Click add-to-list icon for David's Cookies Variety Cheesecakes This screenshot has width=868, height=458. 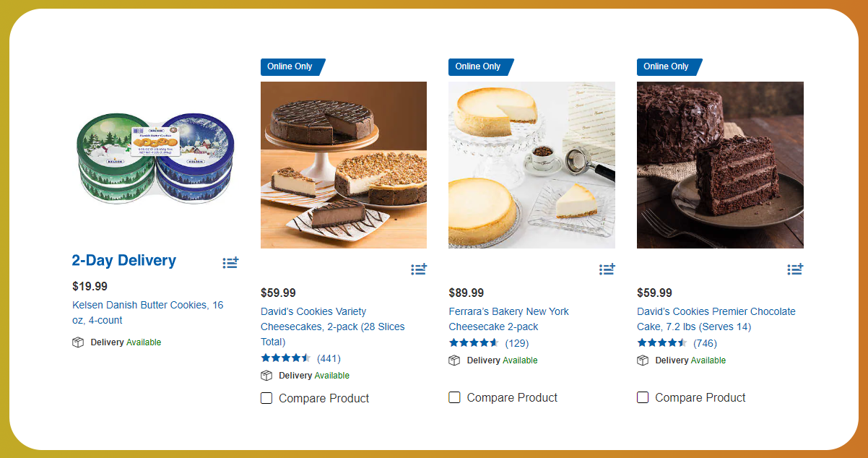point(419,269)
